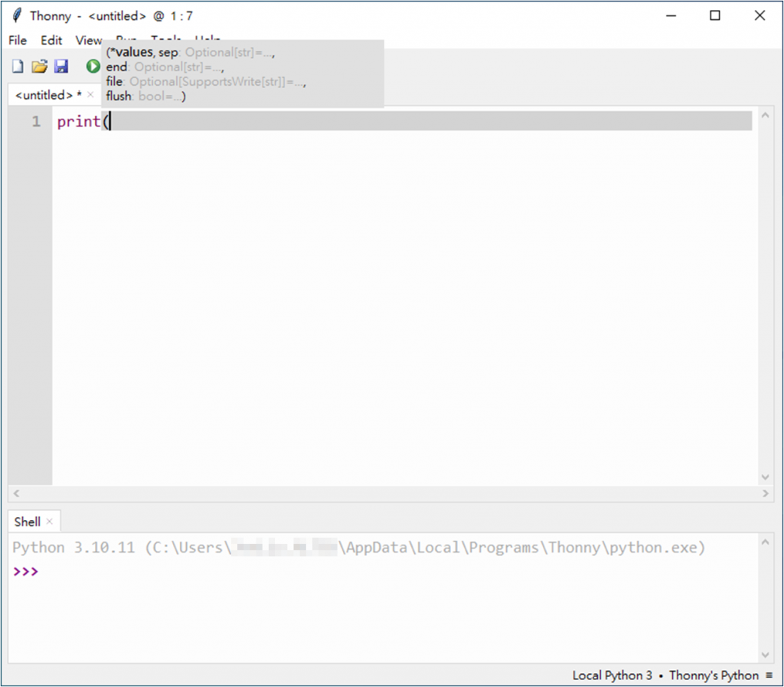
Task: Open the Edit menu
Action: click(x=51, y=40)
